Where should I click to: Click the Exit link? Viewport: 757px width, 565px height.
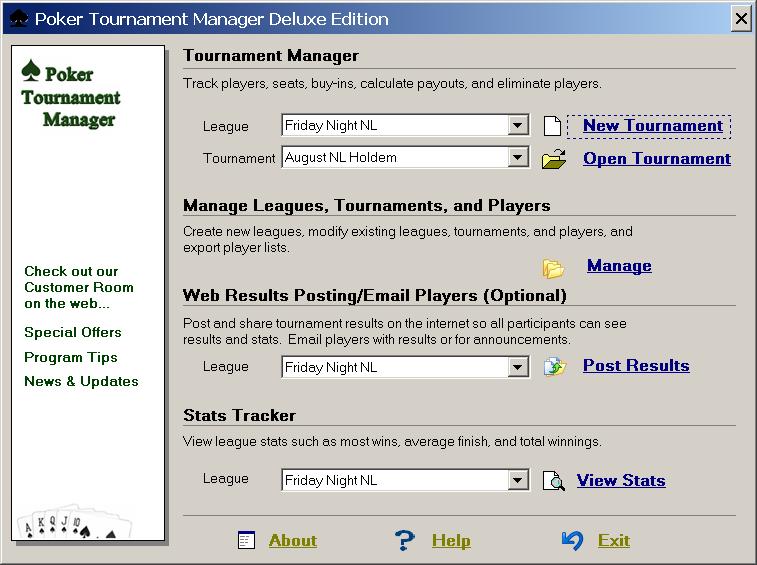tap(614, 540)
